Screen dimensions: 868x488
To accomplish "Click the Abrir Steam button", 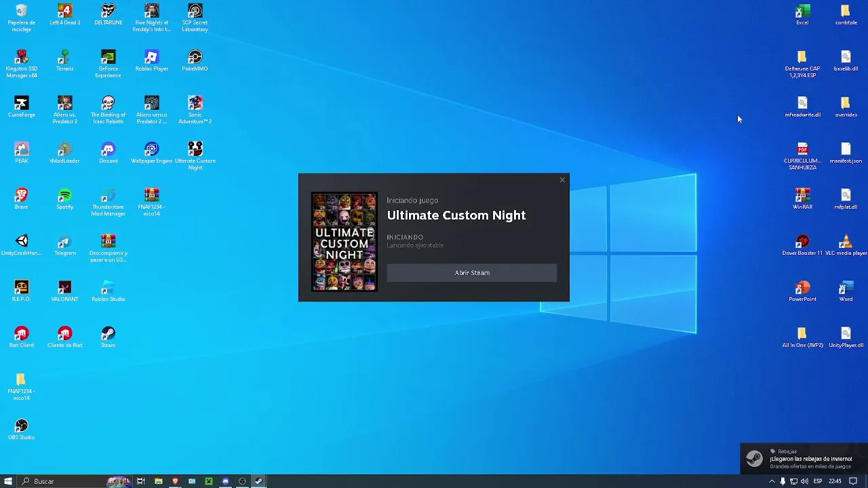I will (x=472, y=272).
